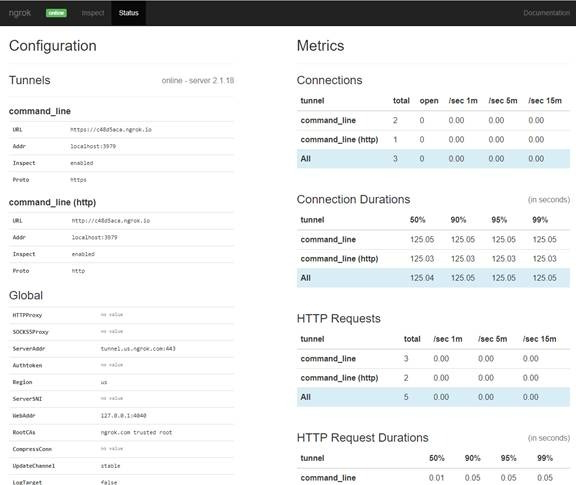Click the http Proto value
This screenshot has width=576, height=485.
click(x=78, y=271)
